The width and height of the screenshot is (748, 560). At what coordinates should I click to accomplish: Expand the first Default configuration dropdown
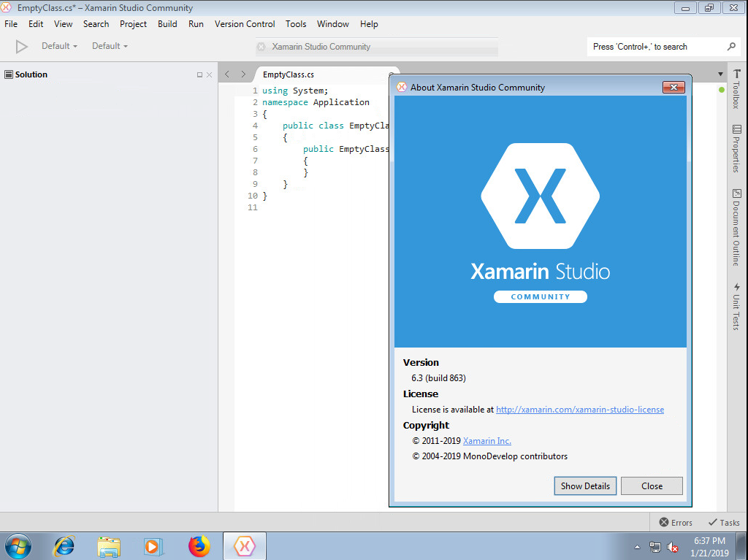tap(59, 46)
